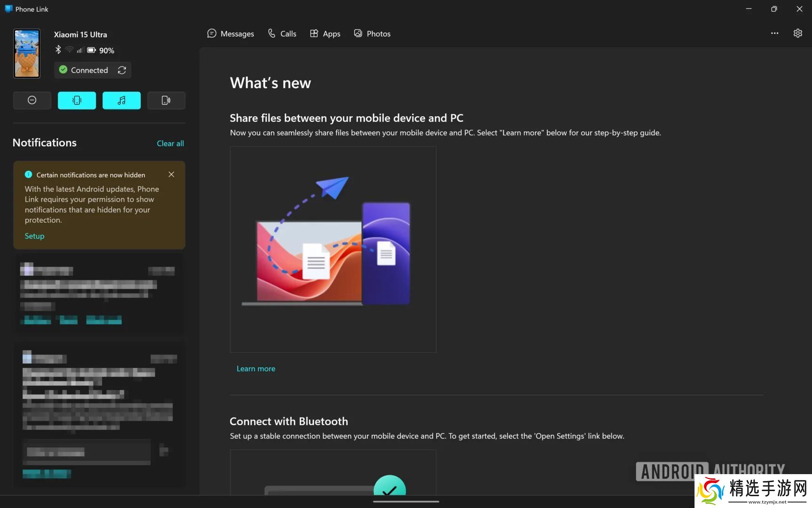Toggle the audio player music button
This screenshot has height=508, width=812.
coord(121,100)
